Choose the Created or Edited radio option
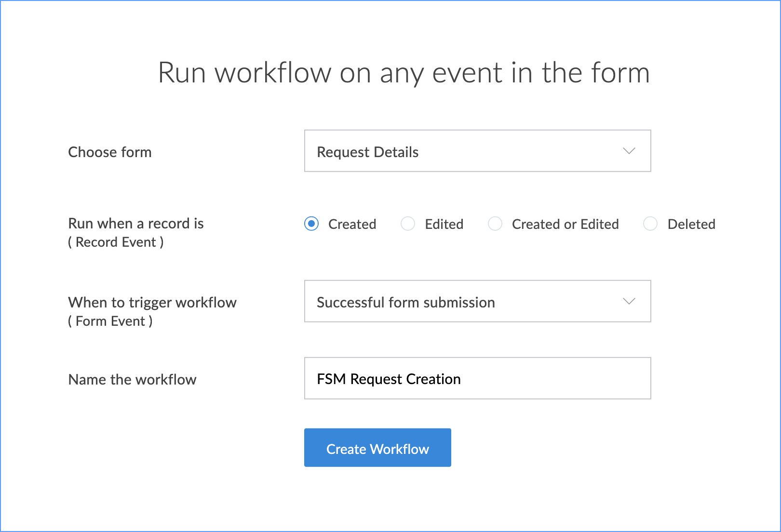 coord(495,224)
